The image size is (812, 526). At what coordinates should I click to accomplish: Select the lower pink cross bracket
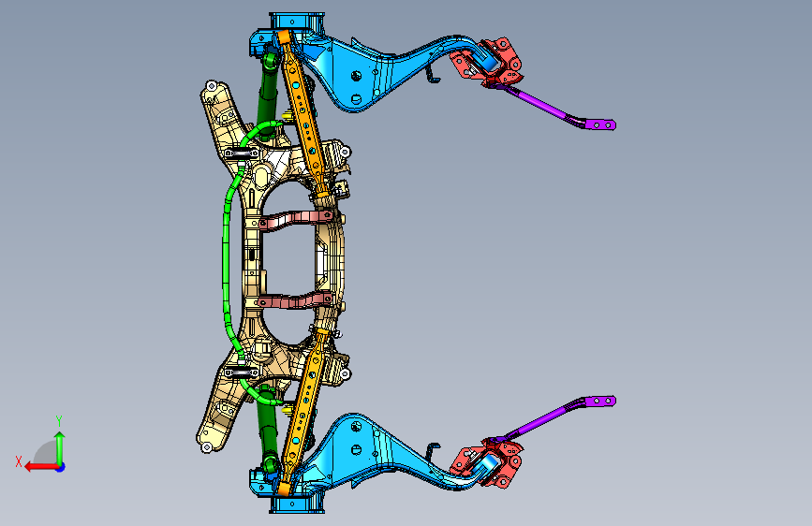click(295, 300)
